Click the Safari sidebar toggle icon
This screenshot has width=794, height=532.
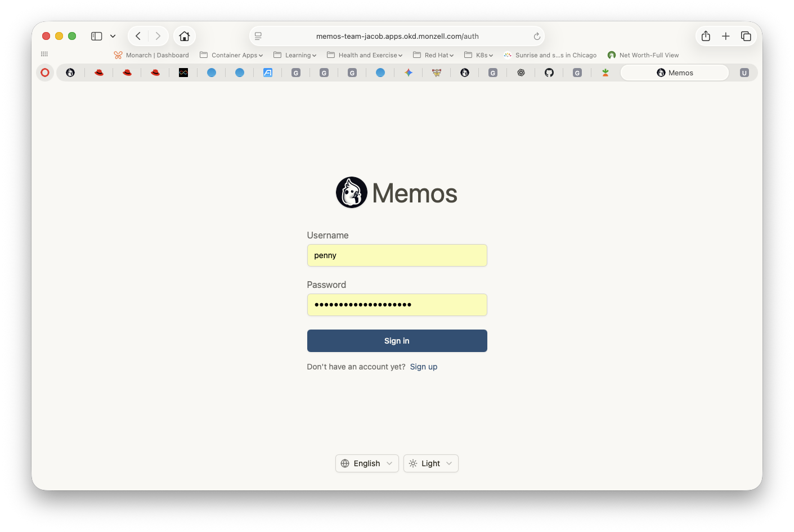97,36
